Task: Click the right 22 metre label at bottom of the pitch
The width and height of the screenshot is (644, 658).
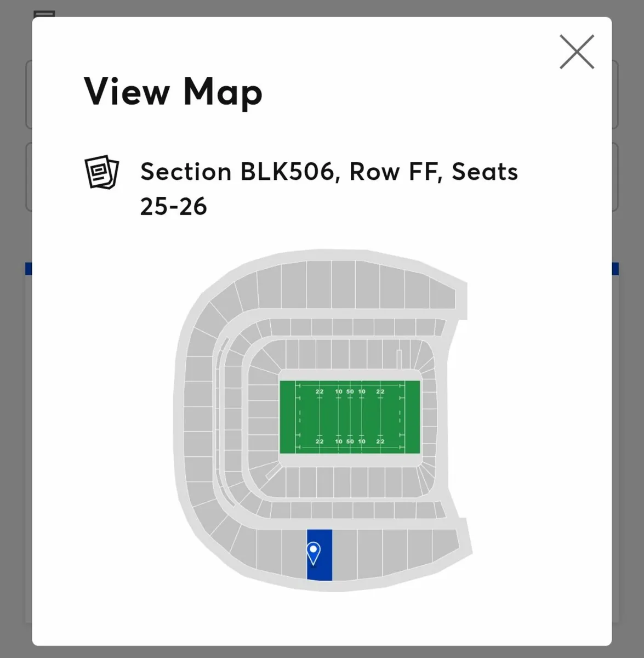Action: pyautogui.click(x=380, y=441)
